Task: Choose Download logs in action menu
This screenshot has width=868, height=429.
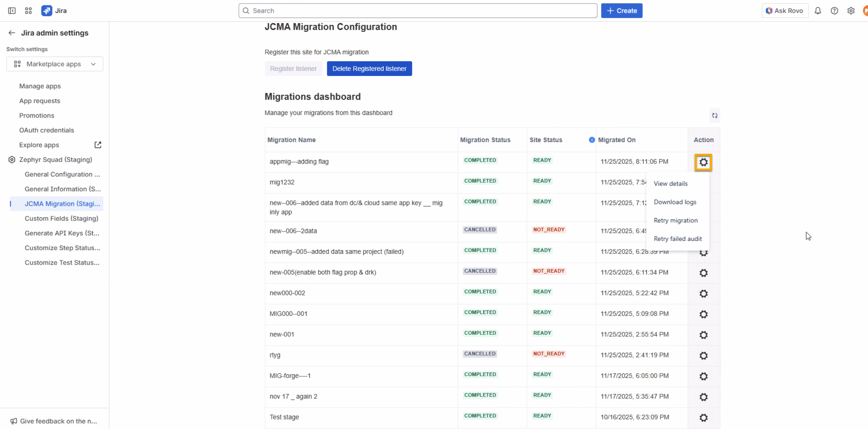Action: (x=675, y=202)
